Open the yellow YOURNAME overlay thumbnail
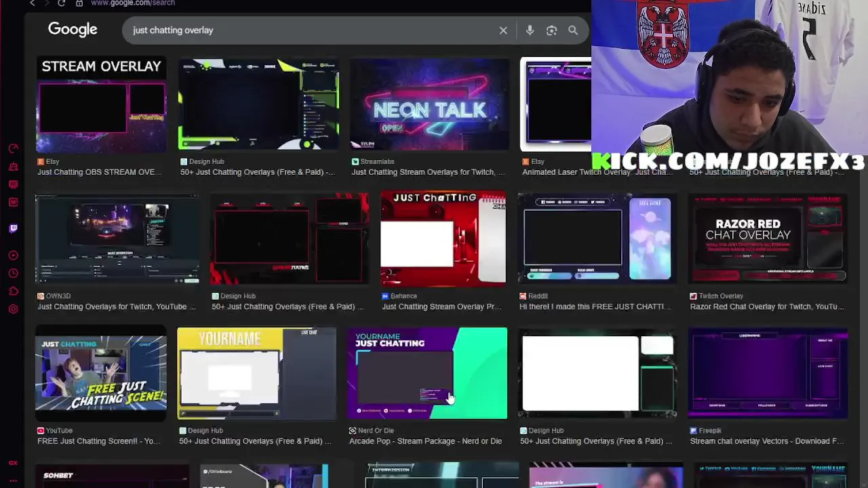 tap(256, 373)
